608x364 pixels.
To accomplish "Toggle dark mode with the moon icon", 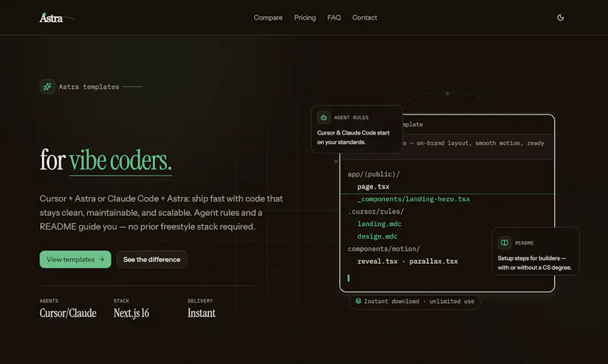I will (x=560, y=17).
